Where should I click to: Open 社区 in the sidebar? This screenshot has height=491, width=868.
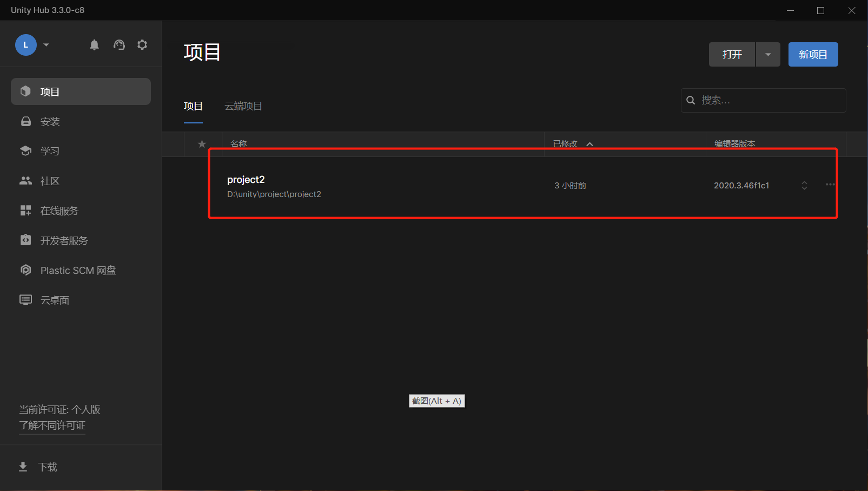(81, 181)
